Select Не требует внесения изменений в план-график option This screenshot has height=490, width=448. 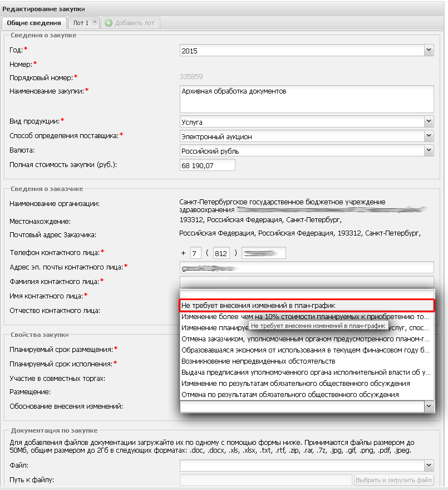[307, 305]
